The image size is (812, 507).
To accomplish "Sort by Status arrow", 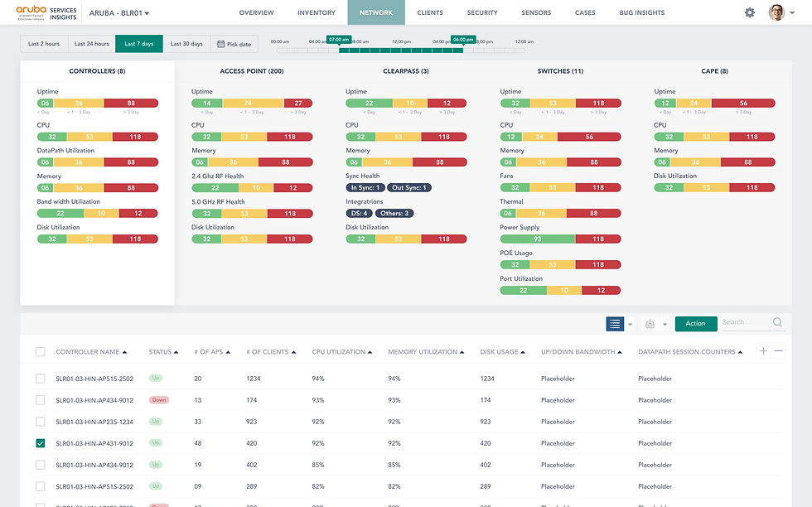I will pyautogui.click(x=176, y=352).
